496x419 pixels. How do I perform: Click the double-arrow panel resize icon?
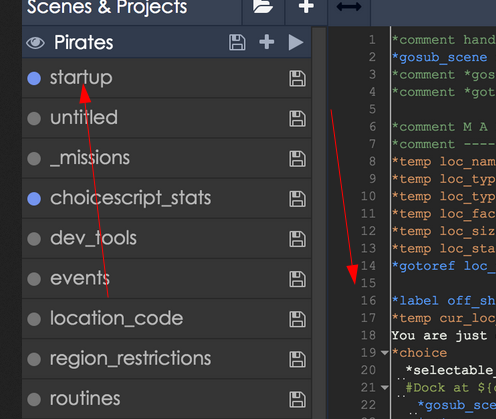click(x=349, y=7)
